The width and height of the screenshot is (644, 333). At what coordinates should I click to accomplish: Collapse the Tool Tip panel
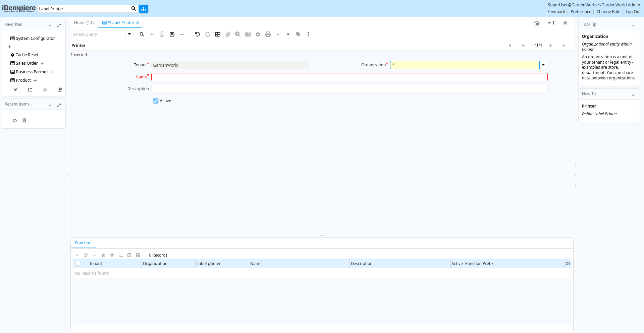pos(633,25)
